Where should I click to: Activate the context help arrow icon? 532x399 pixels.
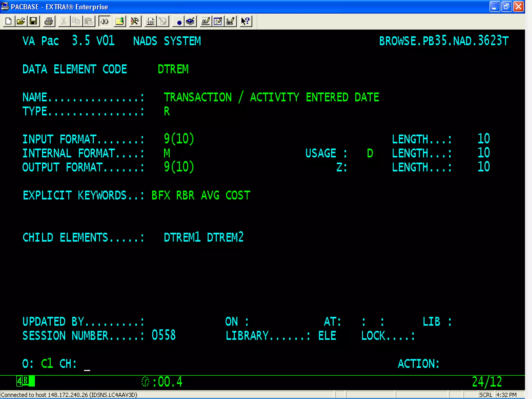tap(245, 21)
